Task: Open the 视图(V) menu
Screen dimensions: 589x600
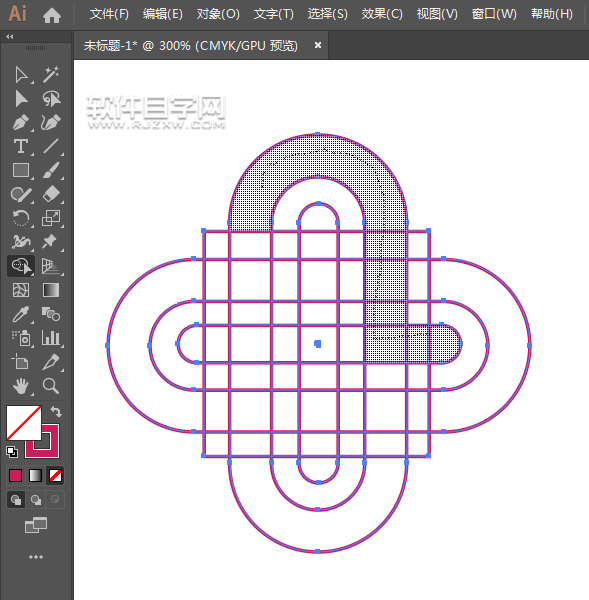Action: [437, 14]
